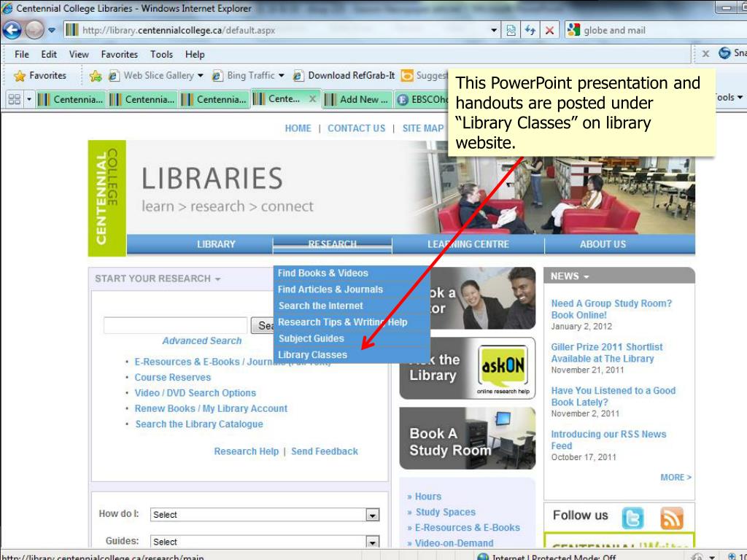
Task: Open the File menu
Action: [22, 54]
